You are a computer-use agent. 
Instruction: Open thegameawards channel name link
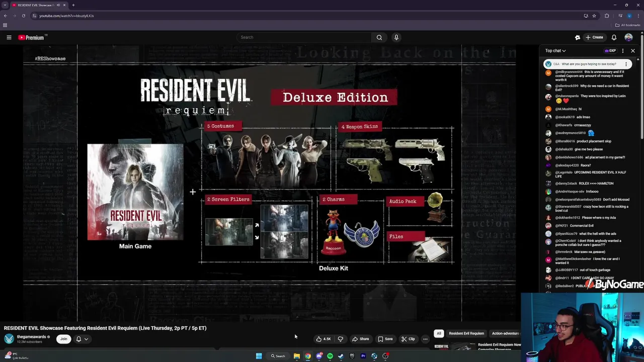pos(31,337)
